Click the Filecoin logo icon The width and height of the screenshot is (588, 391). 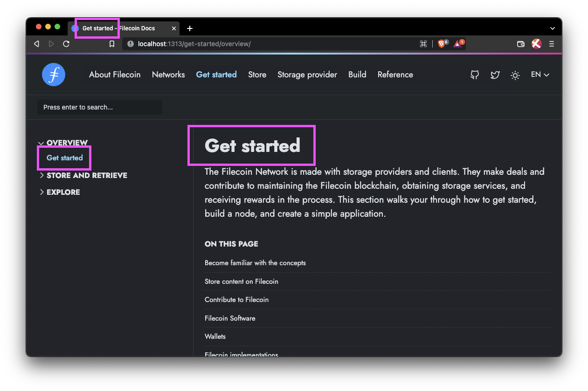[54, 75]
